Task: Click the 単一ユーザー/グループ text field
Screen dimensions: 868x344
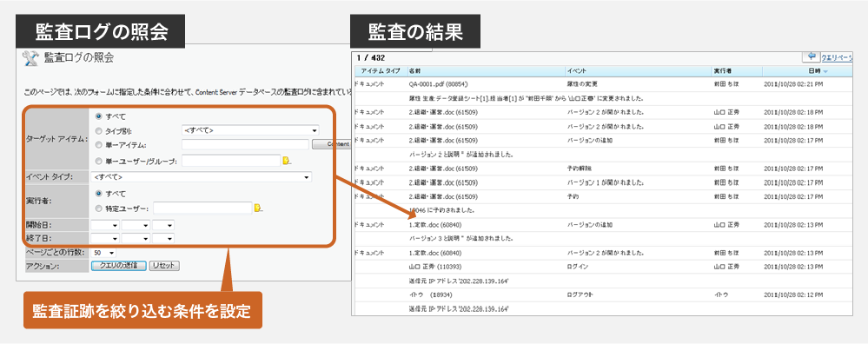Action: (231, 161)
